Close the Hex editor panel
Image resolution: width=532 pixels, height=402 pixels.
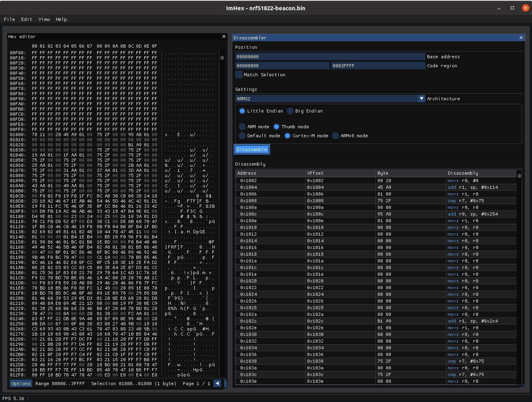pyautogui.click(x=224, y=37)
